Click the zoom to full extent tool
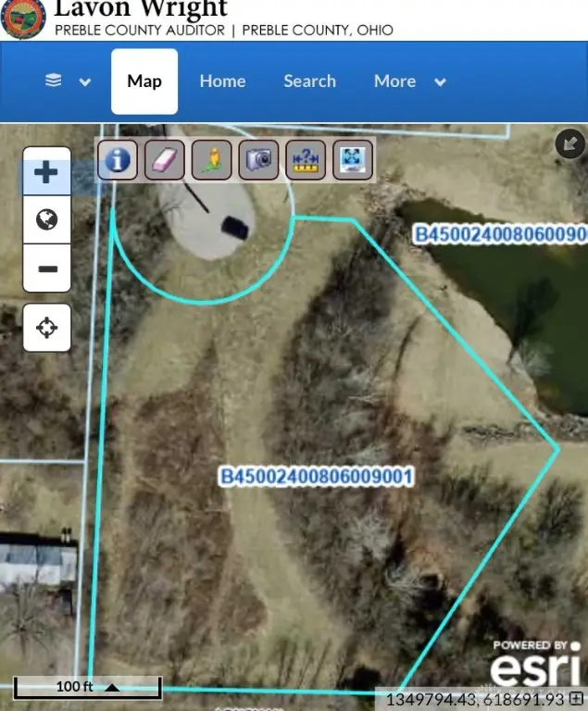This screenshot has width=588, height=711. (353, 159)
